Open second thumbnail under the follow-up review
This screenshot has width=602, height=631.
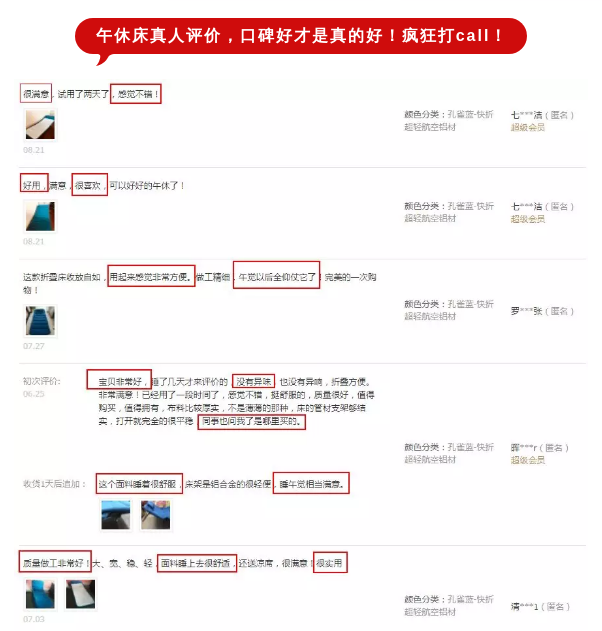point(155,515)
